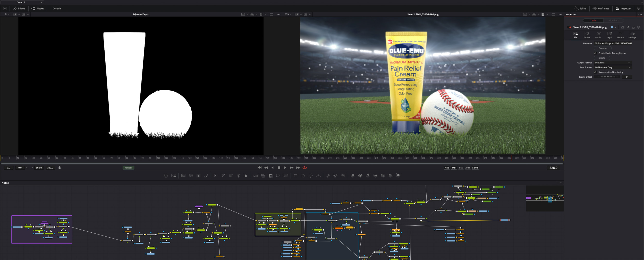Open the Legal tab of Saver2
This screenshot has width=644, height=260.
[x=609, y=35]
